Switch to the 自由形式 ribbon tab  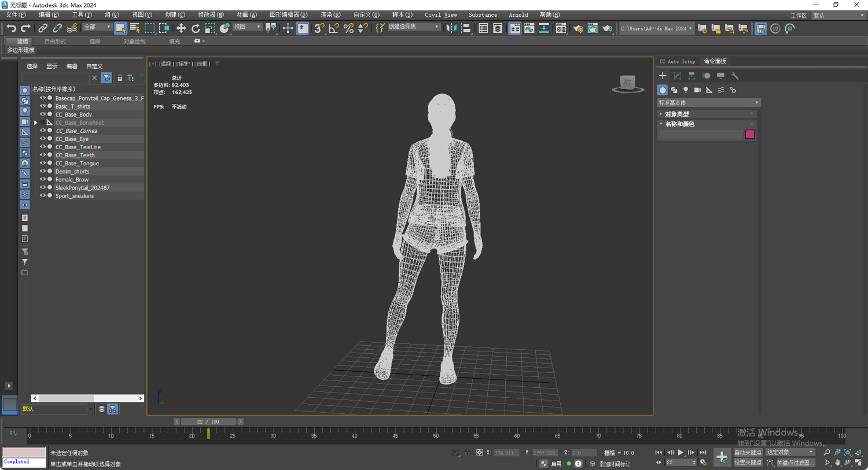click(x=55, y=42)
